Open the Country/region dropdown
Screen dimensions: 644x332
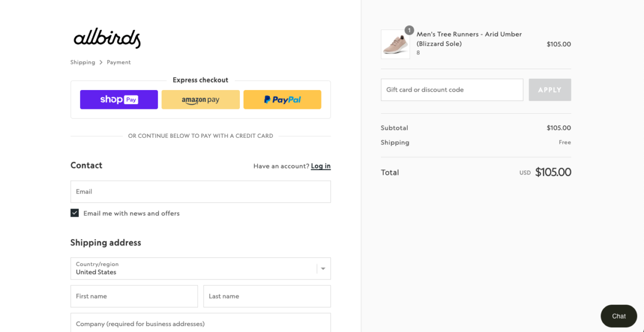click(x=201, y=268)
